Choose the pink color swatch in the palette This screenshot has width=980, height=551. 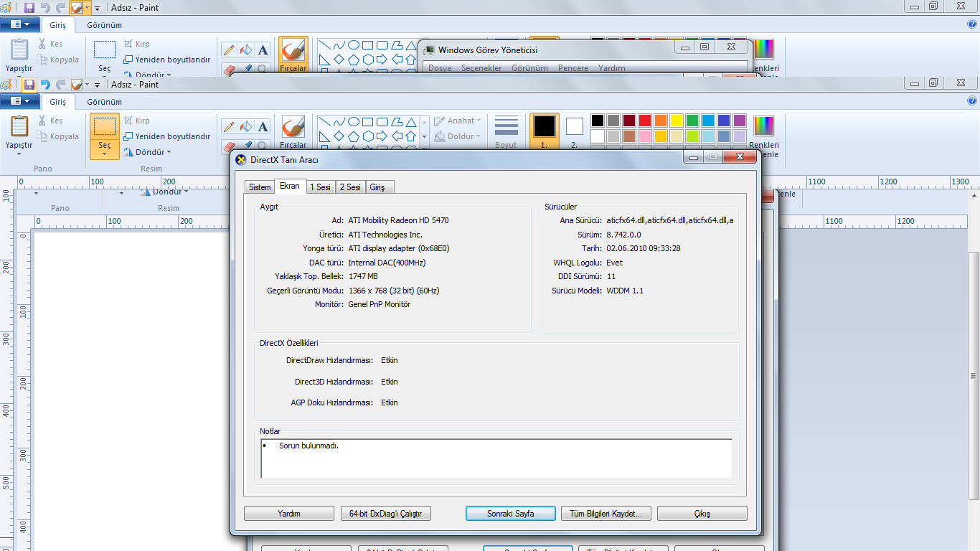coord(644,136)
